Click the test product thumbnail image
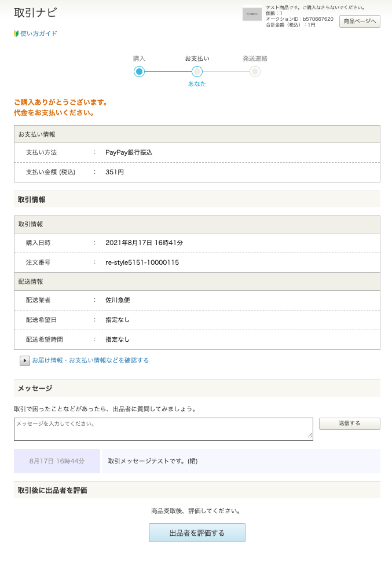Viewport: 392px width, 570px height. (x=252, y=14)
